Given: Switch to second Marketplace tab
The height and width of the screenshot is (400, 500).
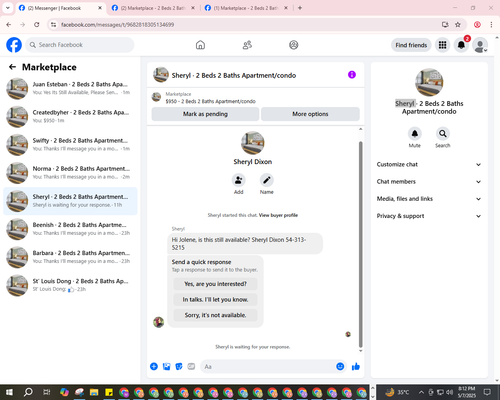Looking at the screenshot, I should 153,8.
